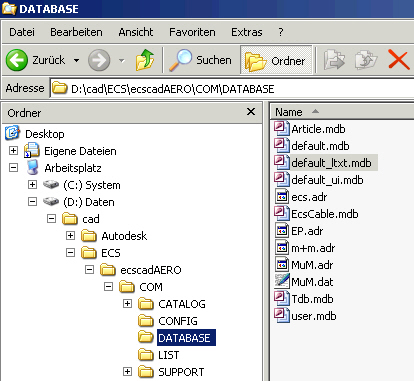Collapse the COM folder node
Viewport: 414px width, 381px height.
click(108, 286)
